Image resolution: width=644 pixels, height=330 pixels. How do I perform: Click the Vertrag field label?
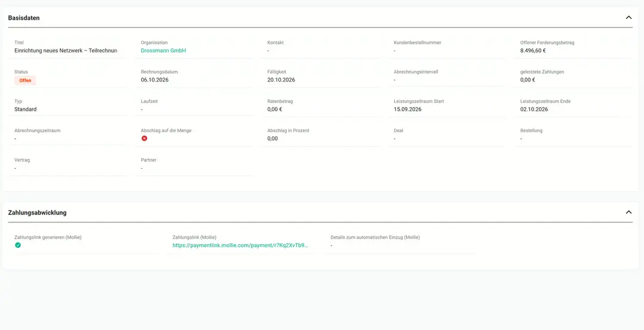coord(21,160)
